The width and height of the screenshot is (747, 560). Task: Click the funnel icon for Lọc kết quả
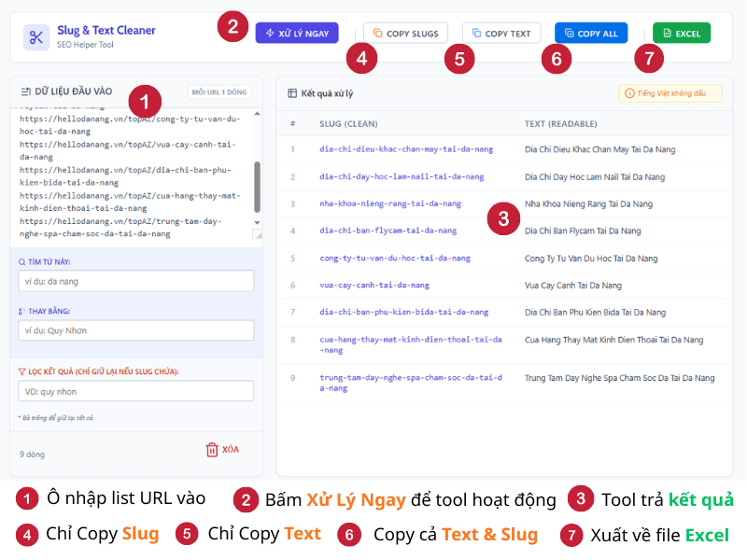click(x=22, y=371)
